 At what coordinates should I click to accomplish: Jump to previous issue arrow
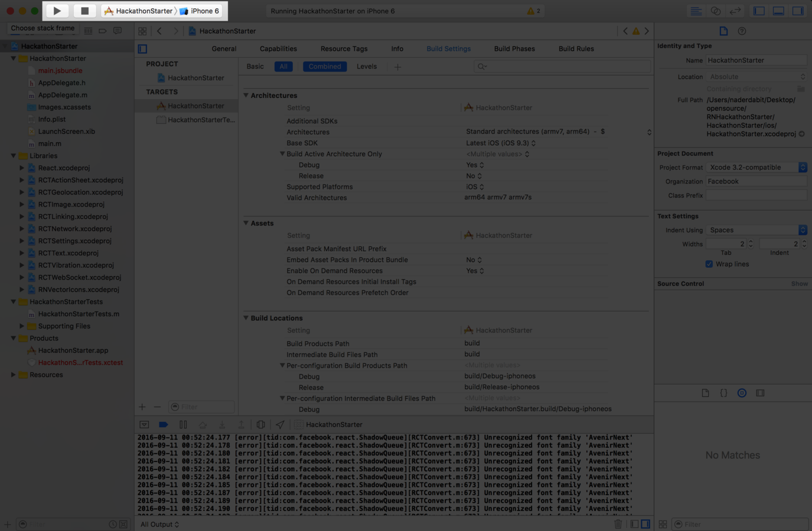pos(625,31)
